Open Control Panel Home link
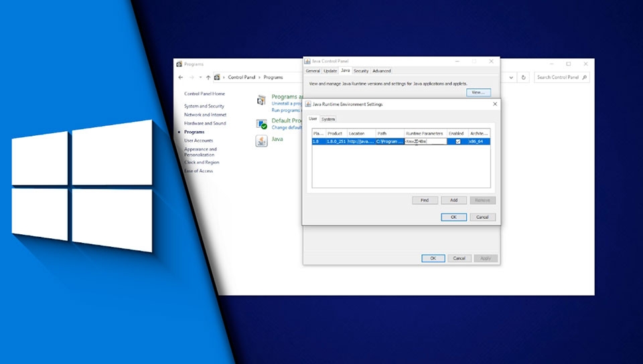The image size is (643, 364). [205, 94]
